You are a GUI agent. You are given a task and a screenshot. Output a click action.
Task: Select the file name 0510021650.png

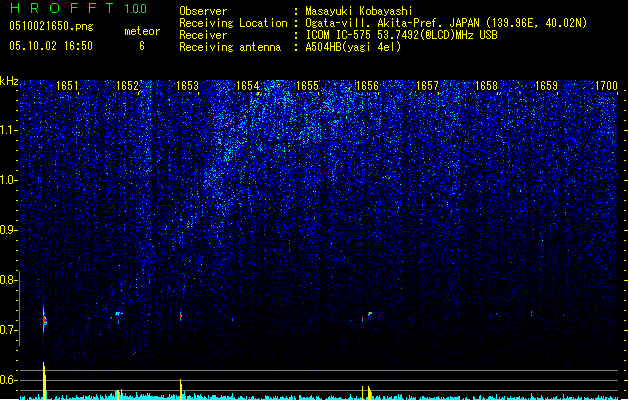pyautogui.click(x=51, y=26)
